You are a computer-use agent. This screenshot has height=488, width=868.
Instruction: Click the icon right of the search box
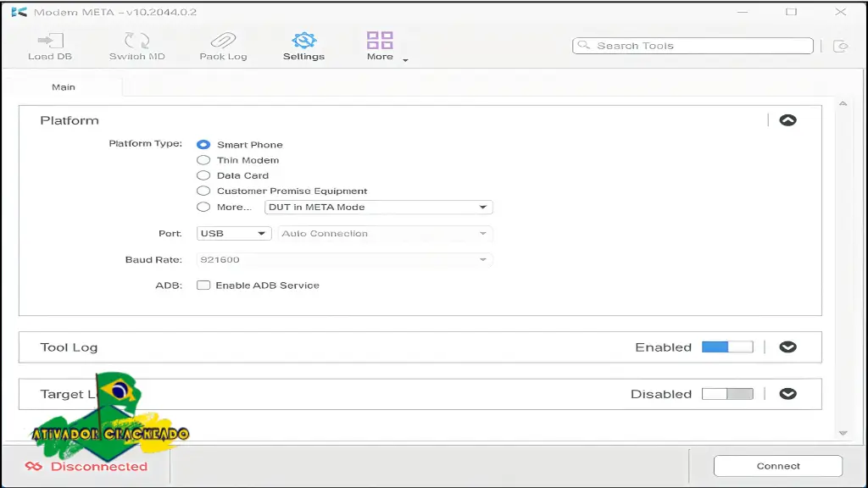point(840,46)
